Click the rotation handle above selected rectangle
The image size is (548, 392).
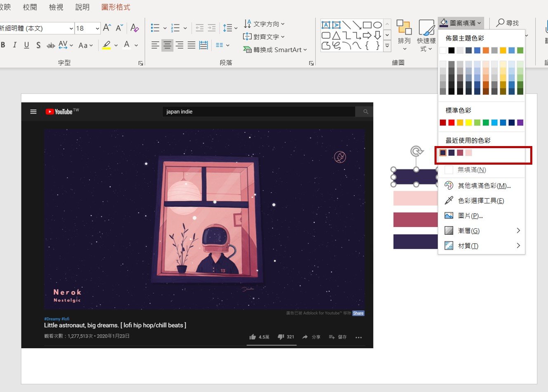point(416,151)
